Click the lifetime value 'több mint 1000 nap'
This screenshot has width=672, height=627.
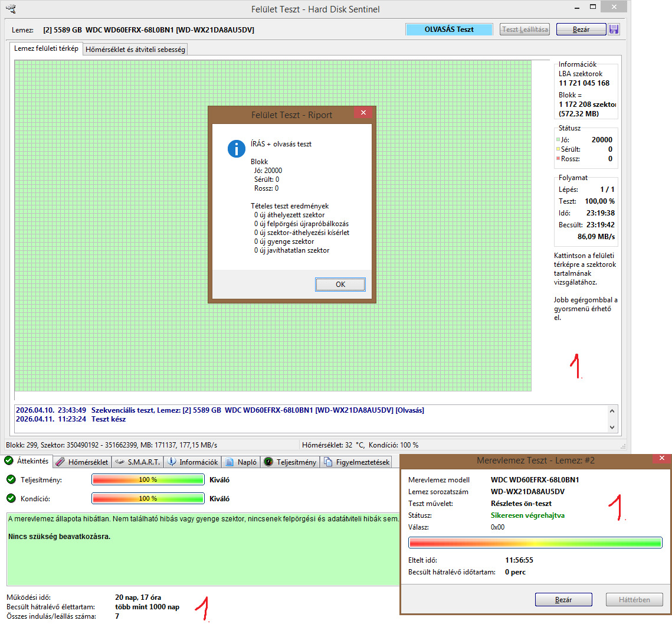(147, 606)
